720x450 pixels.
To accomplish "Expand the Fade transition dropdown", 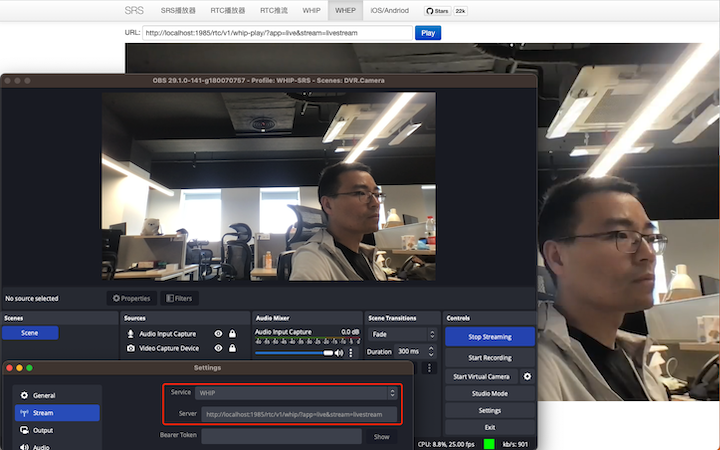I will pos(402,334).
